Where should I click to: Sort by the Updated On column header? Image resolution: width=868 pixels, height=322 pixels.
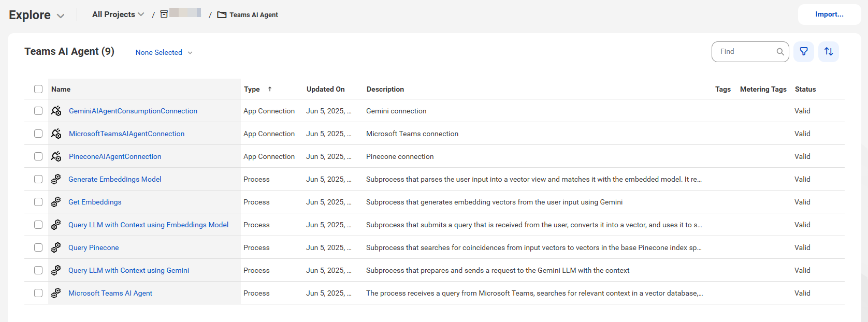(x=325, y=89)
